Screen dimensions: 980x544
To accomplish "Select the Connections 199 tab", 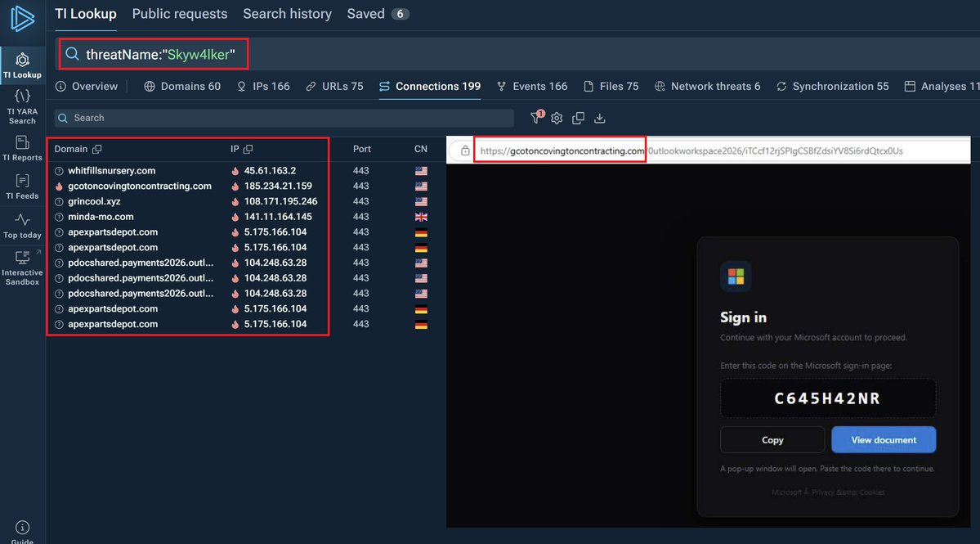I will pos(430,86).
